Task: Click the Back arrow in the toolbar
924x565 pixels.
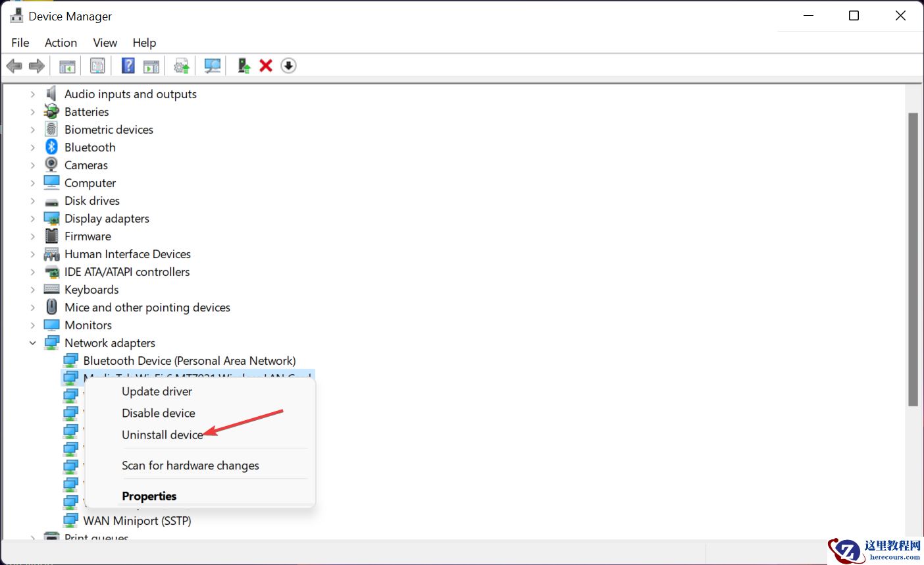Action: (14, 66)
